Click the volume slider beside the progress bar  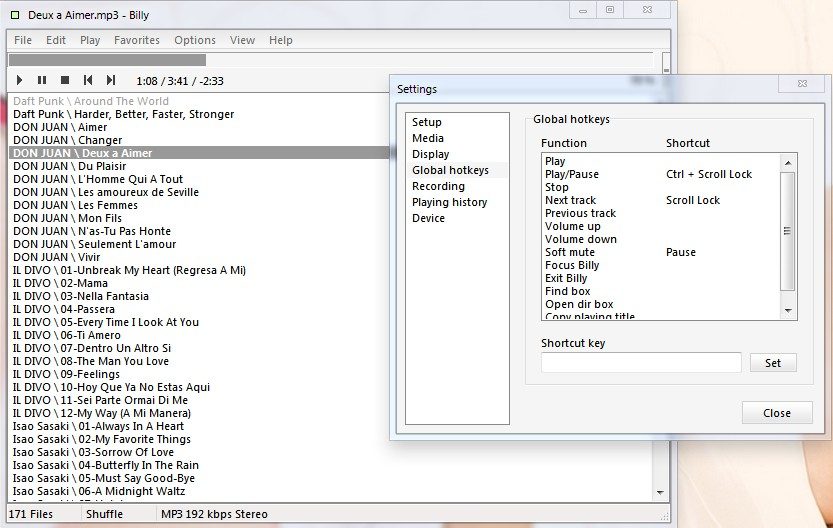(x=666, y=63)
